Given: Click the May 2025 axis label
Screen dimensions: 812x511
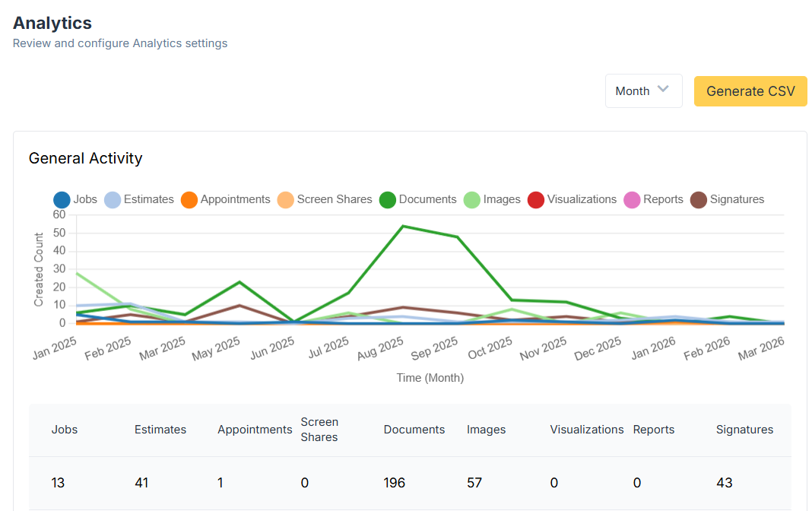Looking at the screenshot, I should tap(217, 348).
